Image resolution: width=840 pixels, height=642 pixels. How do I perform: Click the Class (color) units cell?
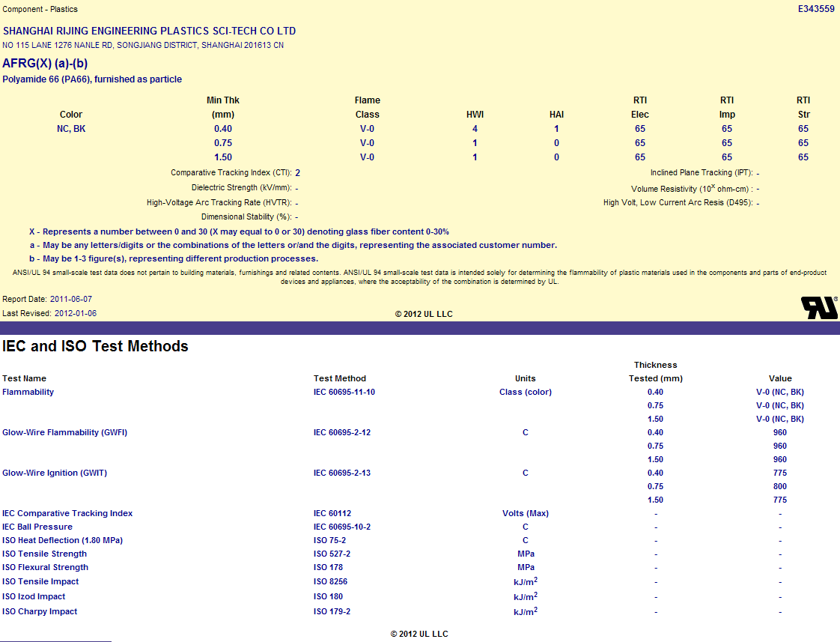click(526, 392)
